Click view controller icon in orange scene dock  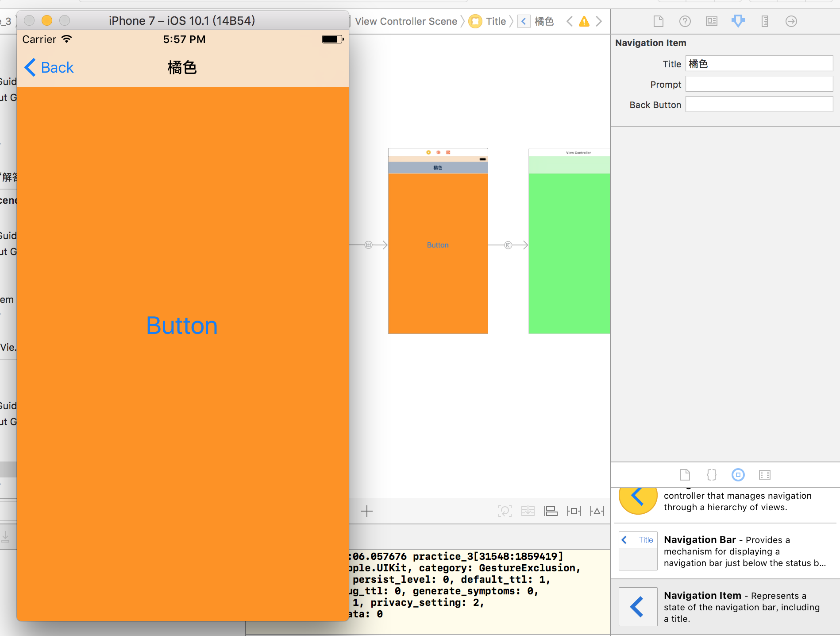[x=428, y=152]
